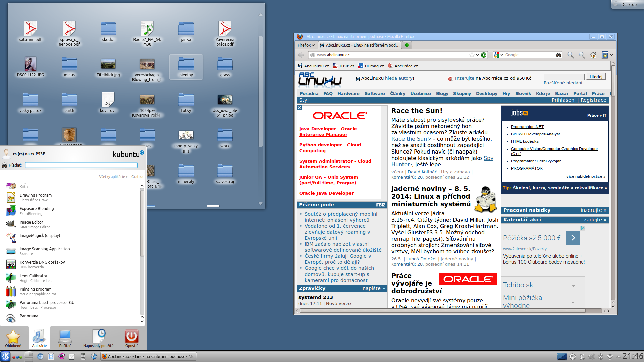Open the pager desktop switcher in taskbar

coord(29,356)
